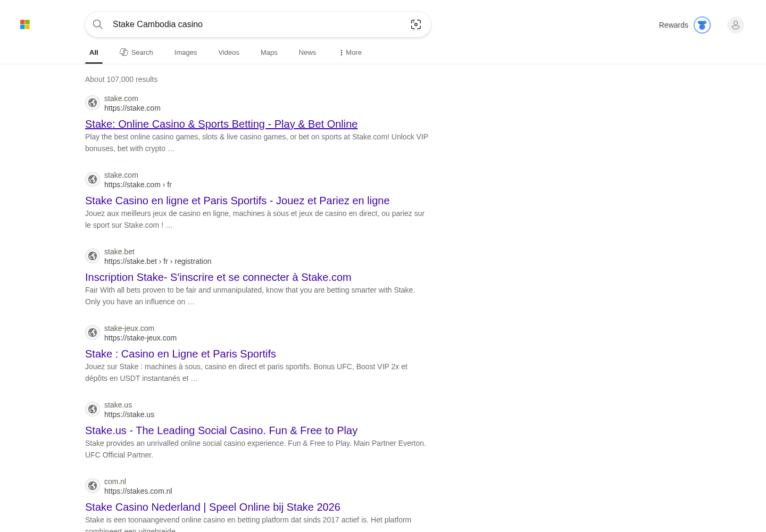Click the https://stake-jeux.com URL
This screenshot has width=766, height=532.
pyautogui.click(x=140, y=338)
